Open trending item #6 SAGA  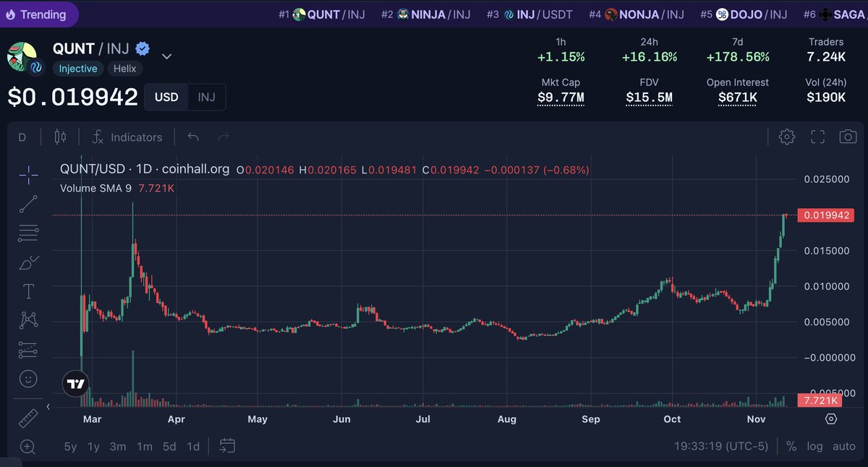[x=835, y=14]
